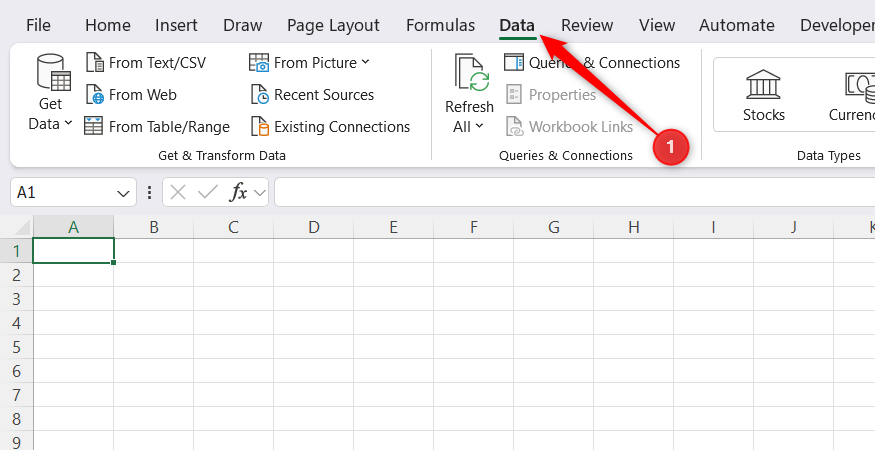Open the Get Data menu
The width and height of the screenshot is (875, 450).
click(x=50, y=93)
